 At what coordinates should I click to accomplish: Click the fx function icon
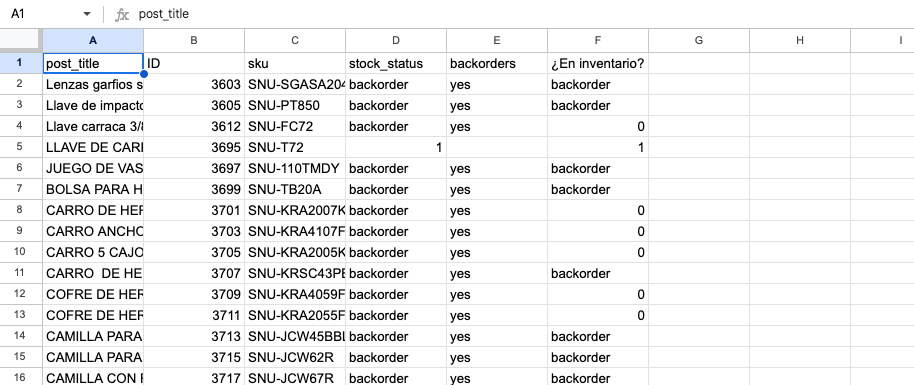click(121, 14)
